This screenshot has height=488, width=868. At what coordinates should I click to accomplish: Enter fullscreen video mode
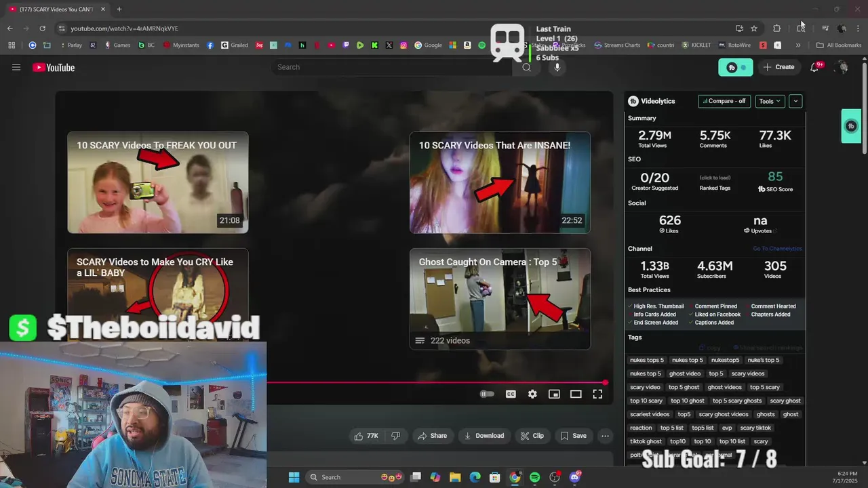pos(597,394)
